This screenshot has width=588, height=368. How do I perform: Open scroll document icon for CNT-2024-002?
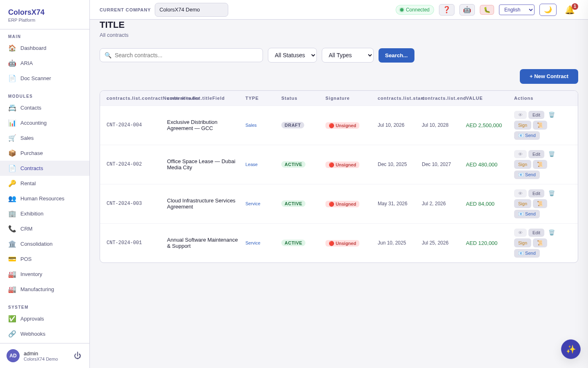click(x=540, y=164)
